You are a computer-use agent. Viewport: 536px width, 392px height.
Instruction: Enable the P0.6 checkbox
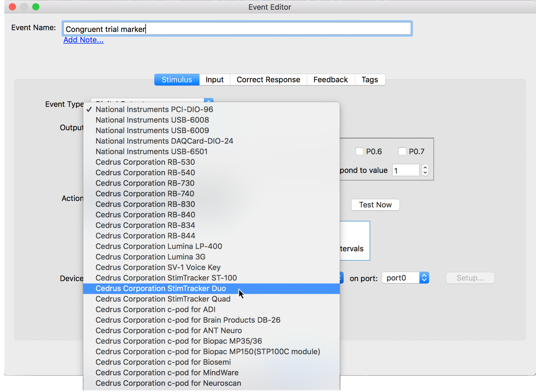[x=359, y=151]
